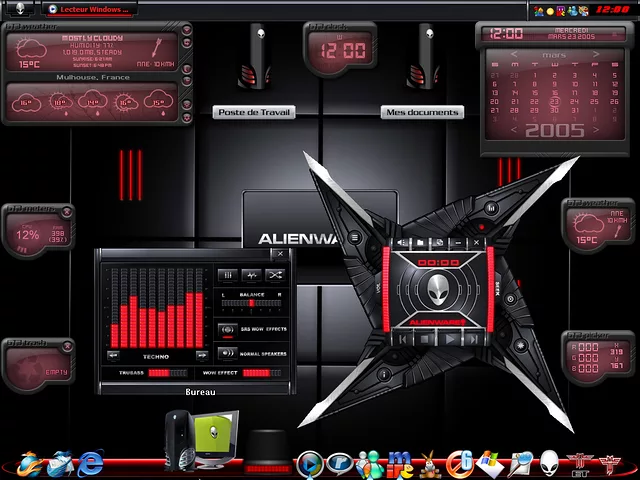The height and width of the screenshot is (480, 640).
Task: Adjust the Balance slider
Action: [x=251, y=303]
